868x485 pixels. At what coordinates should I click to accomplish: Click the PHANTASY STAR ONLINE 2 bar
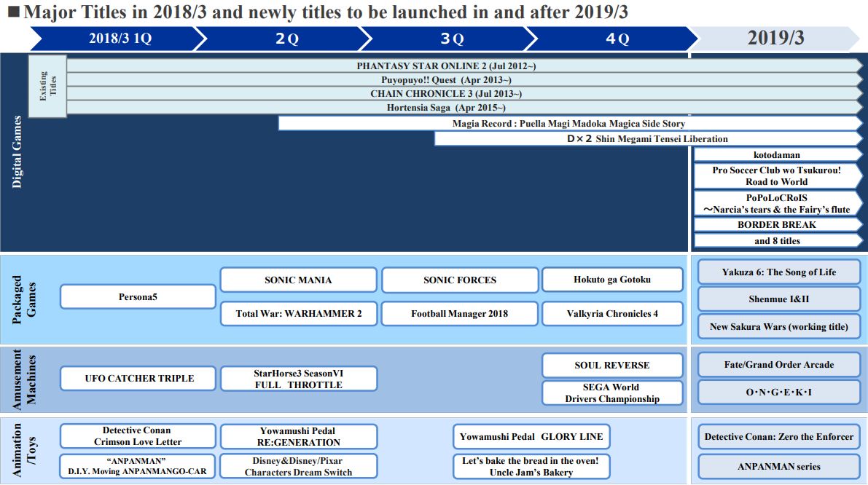click(446, 66)
